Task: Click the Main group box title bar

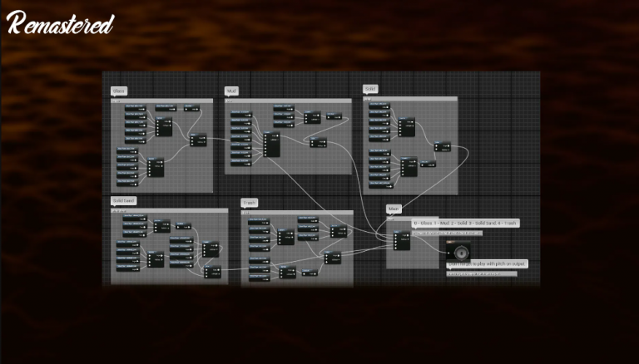Action: pos(413,219)
